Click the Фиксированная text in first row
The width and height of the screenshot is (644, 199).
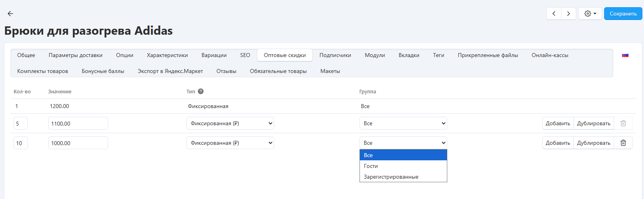[x=208, y=106]
